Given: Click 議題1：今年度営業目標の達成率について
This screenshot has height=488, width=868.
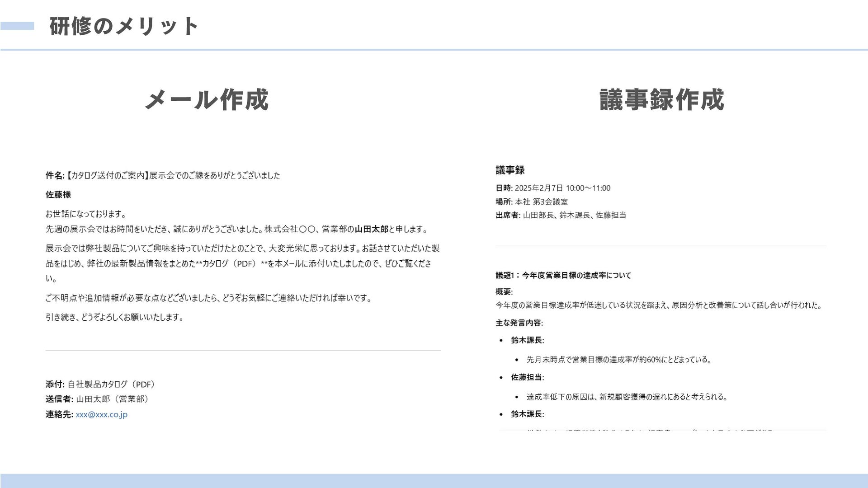Looking at the screenshot, I should (563, 275).
